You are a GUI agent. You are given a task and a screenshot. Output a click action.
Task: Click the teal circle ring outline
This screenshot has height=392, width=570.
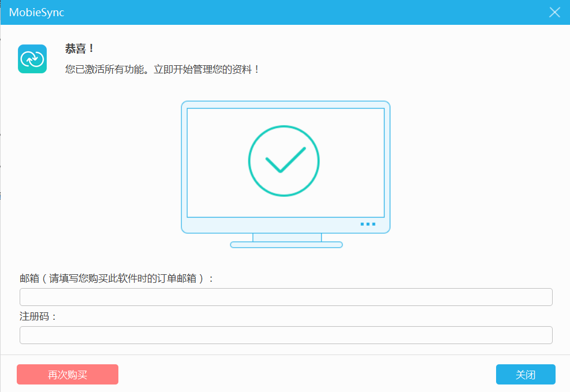coord(249,160)
